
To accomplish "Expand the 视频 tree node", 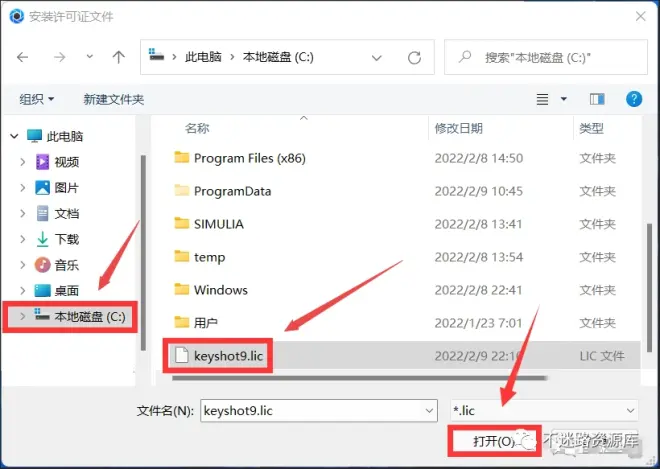I will click(x=23, y=162).
